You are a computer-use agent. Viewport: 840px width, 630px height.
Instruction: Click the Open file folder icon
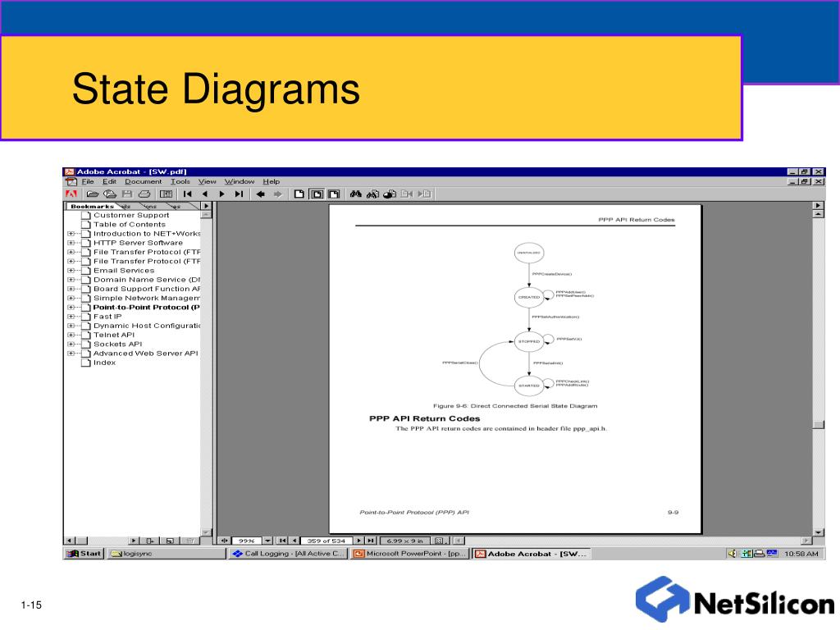tap(93, 194)
